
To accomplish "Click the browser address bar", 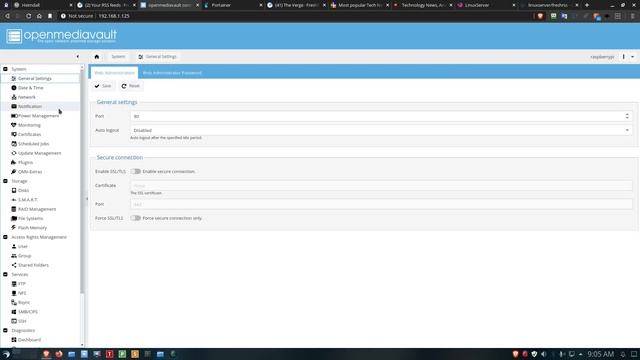I will 294,16.
